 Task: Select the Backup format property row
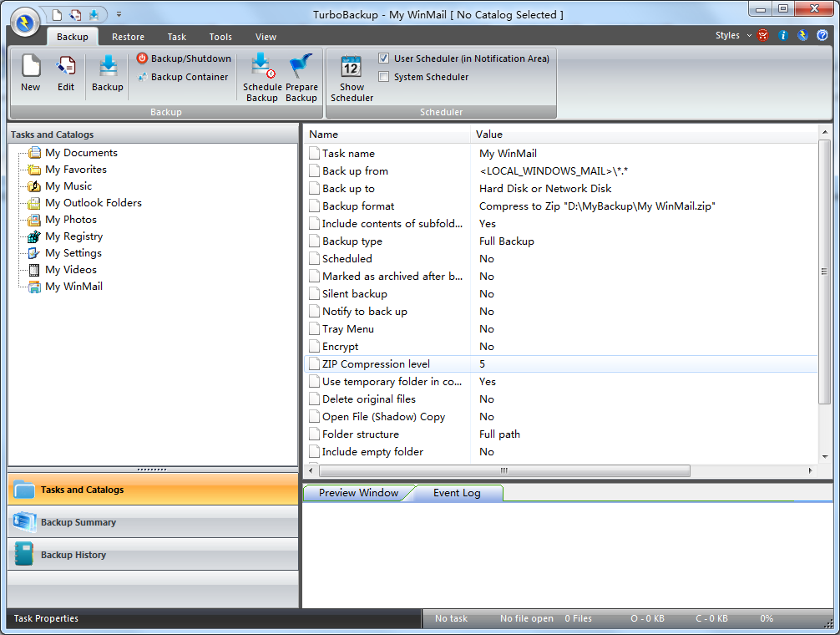click(561, 206)
